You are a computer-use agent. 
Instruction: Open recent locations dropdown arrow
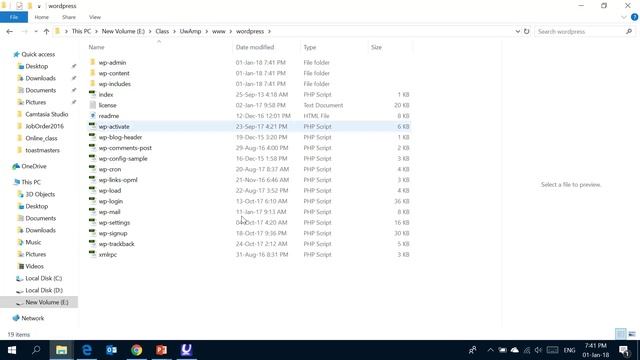point(36,31)
